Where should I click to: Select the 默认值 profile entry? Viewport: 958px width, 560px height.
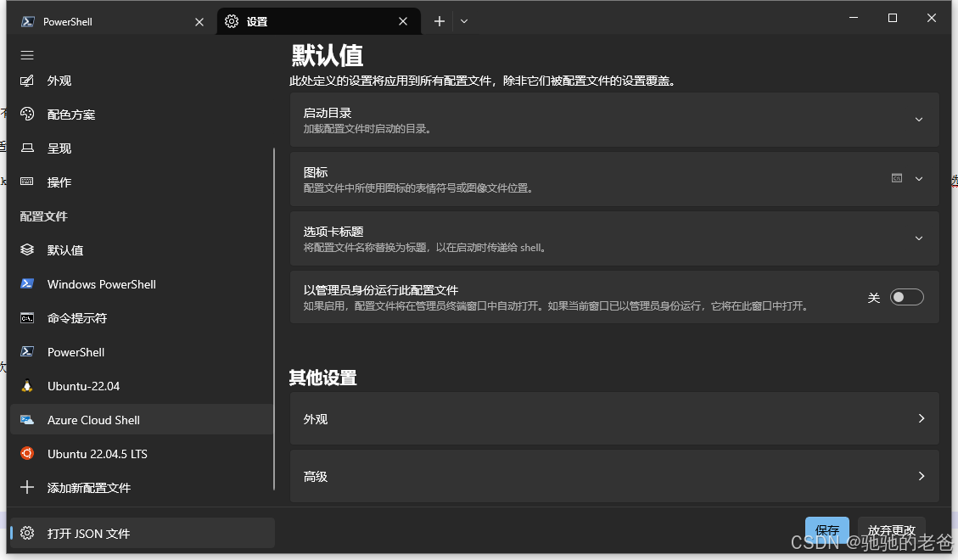coord(142,249)
